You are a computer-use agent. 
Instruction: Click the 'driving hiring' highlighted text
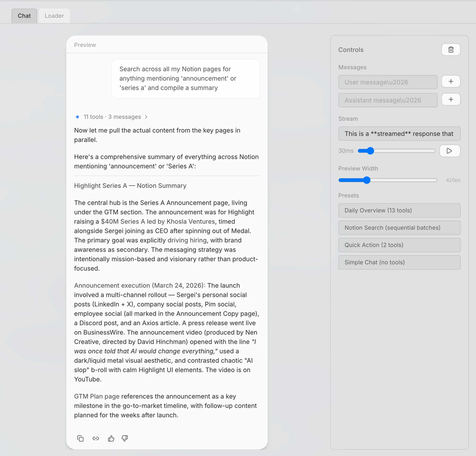(x=187, y=240)
